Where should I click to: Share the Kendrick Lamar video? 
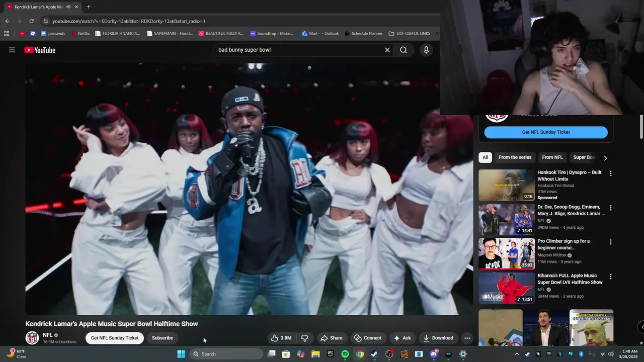[331, 338]
